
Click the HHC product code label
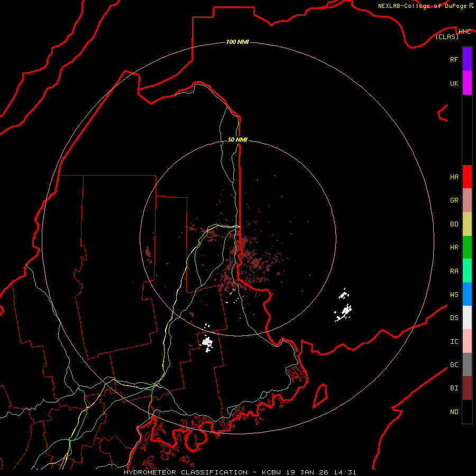[464, 32]
